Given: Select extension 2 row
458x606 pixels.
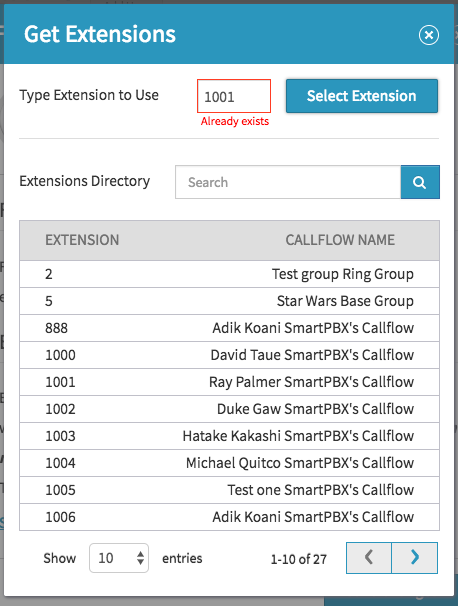Looking at the screenshot, I should pyautogui.click(x=230, y=274).
